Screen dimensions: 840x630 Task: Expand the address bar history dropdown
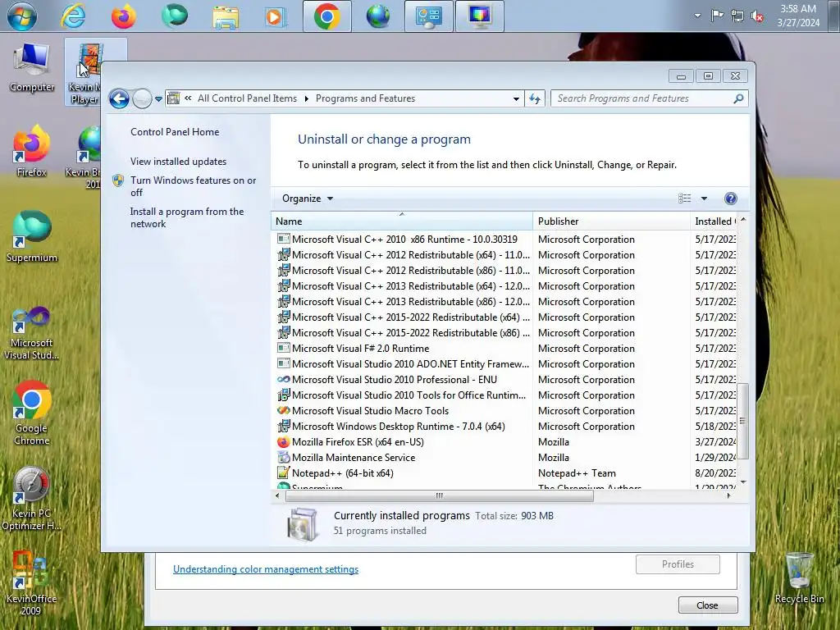tap(516, 98)
